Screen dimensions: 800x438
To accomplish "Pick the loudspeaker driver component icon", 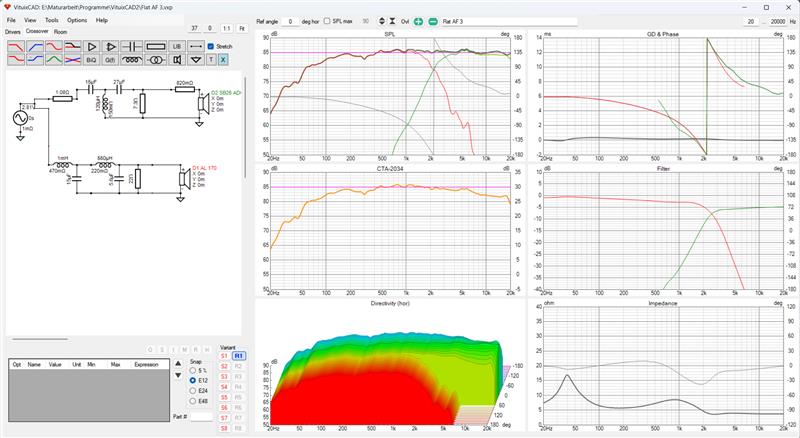I will [x=177, y=60].
